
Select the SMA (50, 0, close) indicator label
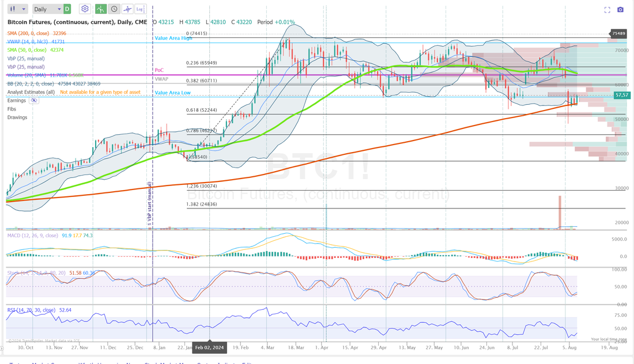(27, 50)
